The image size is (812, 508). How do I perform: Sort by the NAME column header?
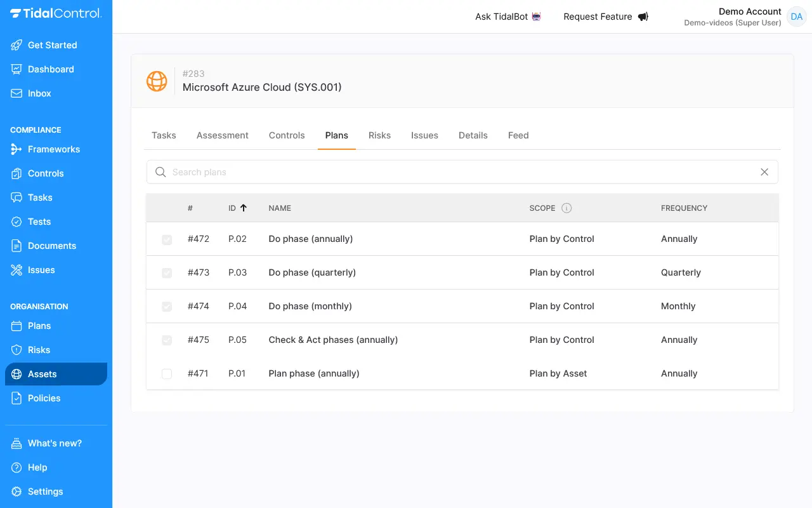point(280,208)
